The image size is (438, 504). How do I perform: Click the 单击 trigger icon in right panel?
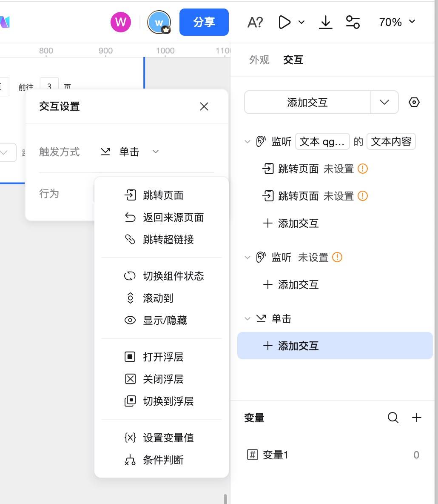(261, 318)
